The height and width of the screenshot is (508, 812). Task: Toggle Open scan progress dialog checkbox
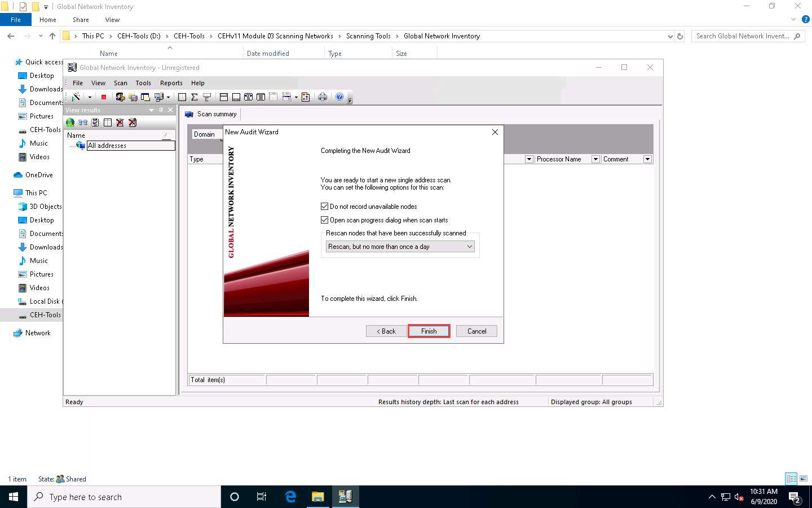[324, 220]
